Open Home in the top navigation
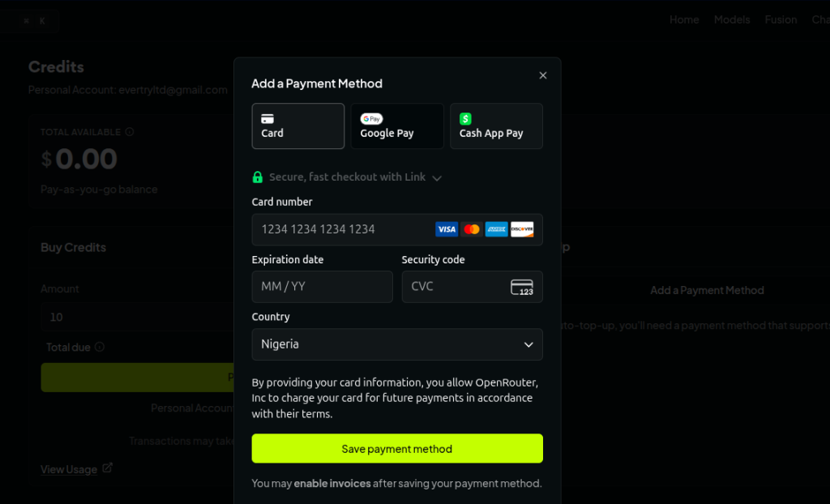This screenshot has width=830, height=504. coord(684,19)
